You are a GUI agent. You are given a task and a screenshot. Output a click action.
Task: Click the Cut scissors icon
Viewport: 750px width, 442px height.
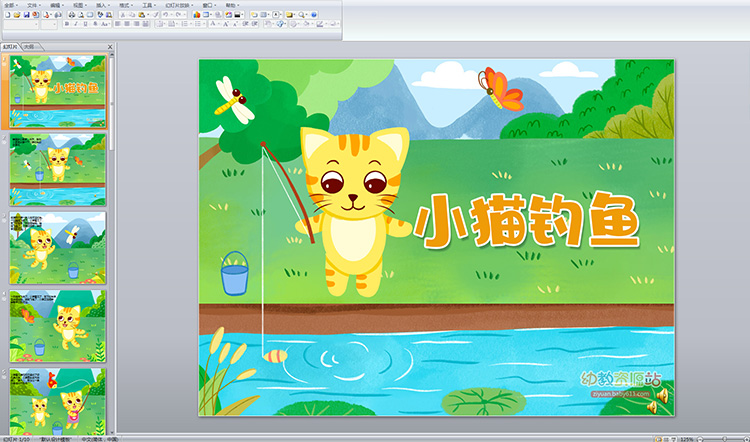pyautogui.click(x=123, y=15)
